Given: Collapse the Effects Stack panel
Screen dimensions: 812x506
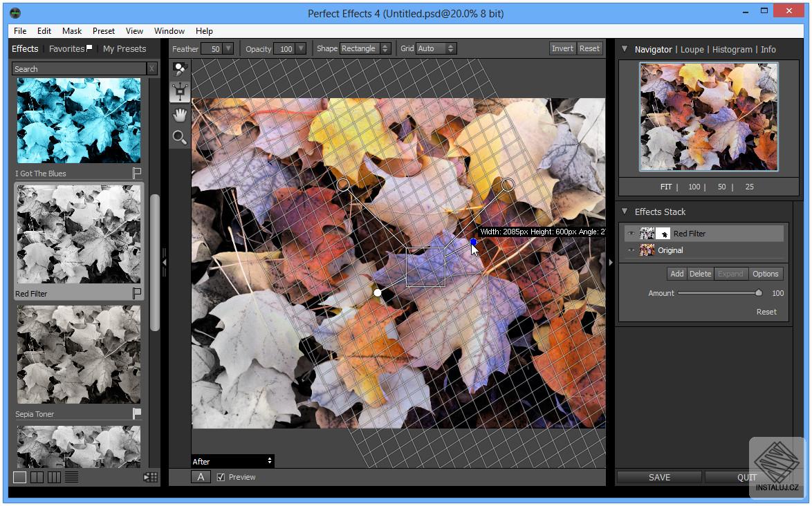Looking at the screenshot, I should click(x=625, y=212).
